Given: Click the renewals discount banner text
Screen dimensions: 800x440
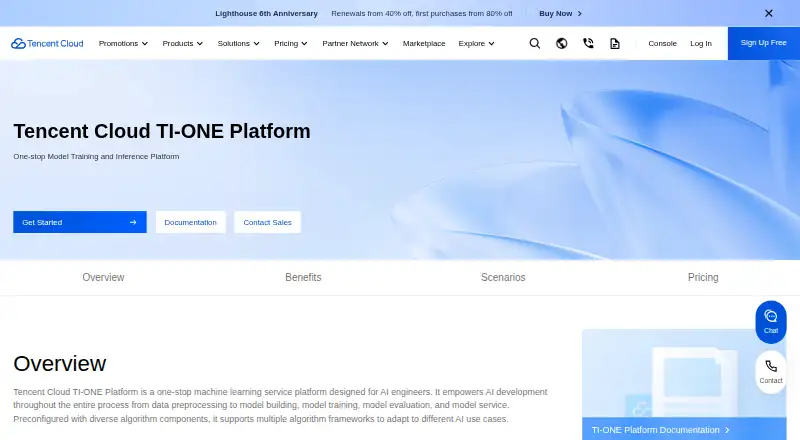Looking at the screenshot, I should [421, 13].
